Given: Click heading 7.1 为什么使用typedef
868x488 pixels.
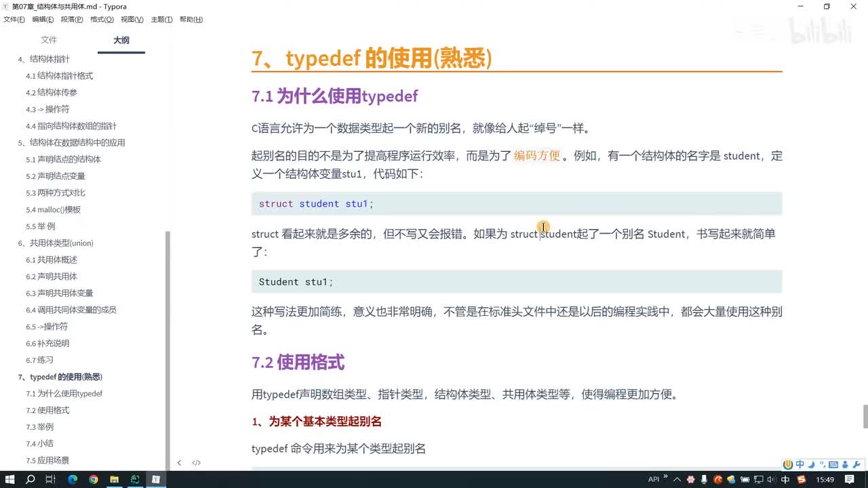Looking at the screenshot, I should click(x=334, y=96).
